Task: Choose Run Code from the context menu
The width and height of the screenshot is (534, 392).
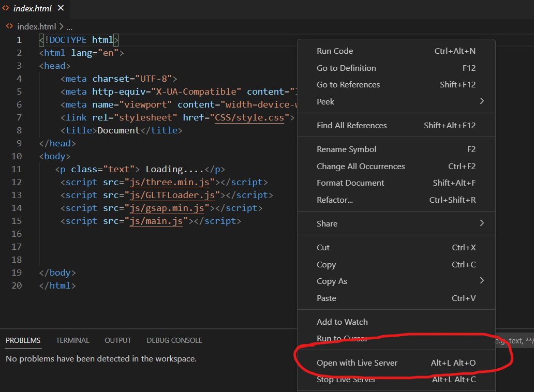Action: [x=396, y=51]
